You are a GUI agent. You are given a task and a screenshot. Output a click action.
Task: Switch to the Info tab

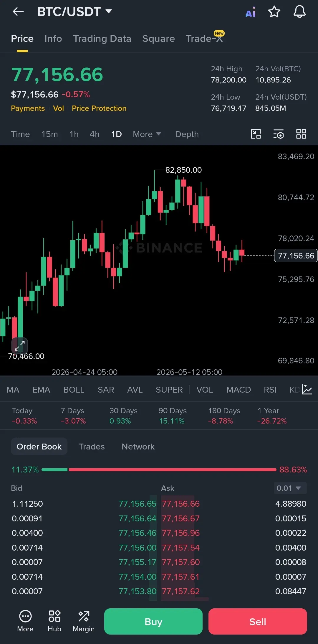tap(53, 39)
